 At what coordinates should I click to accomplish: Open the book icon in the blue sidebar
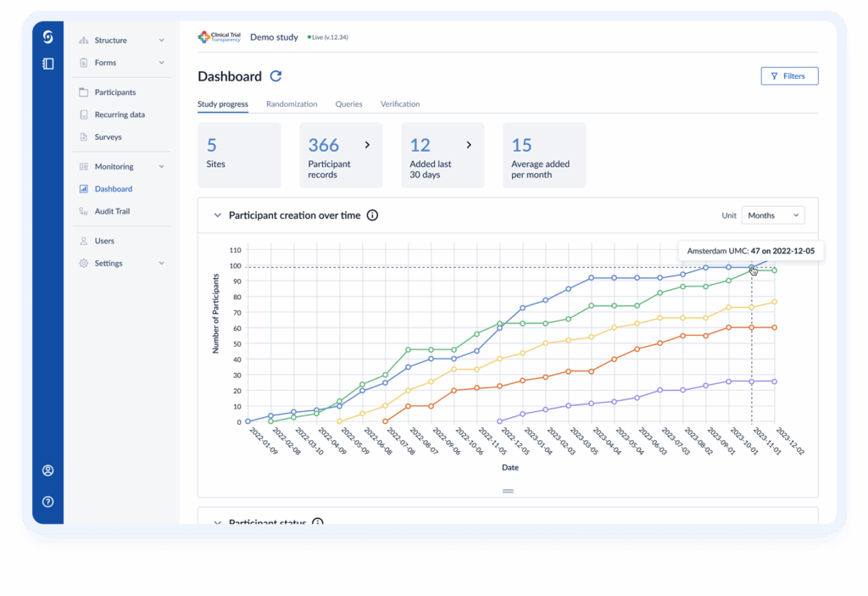point(47,64)
